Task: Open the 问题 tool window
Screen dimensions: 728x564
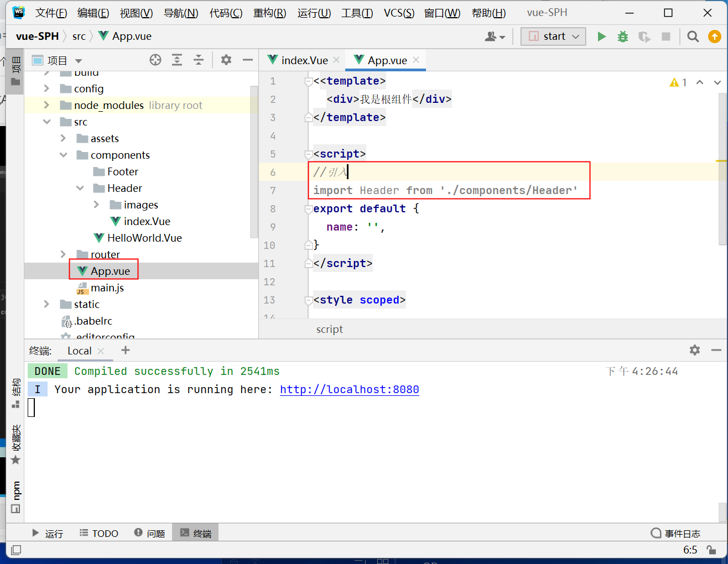Action: click(x=149, y=534)
